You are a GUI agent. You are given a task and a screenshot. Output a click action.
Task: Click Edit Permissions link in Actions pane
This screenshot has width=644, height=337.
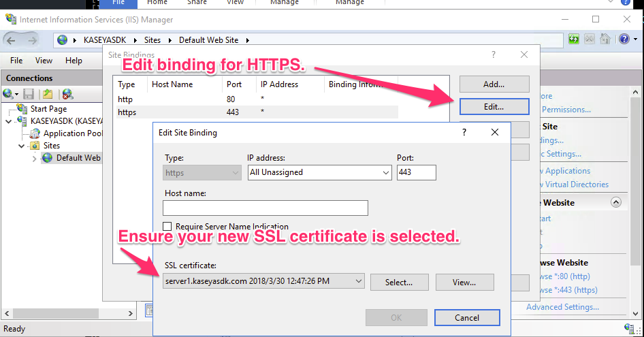click(566, 110)
